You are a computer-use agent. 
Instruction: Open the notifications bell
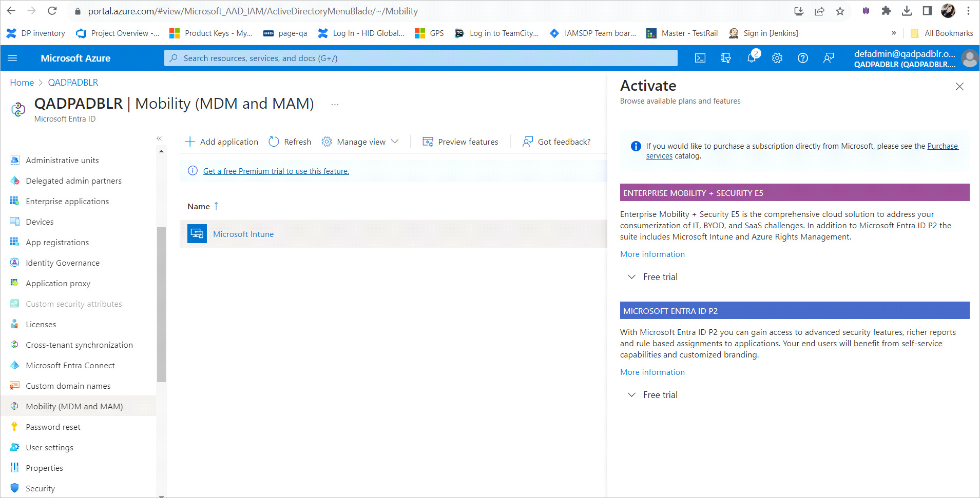[752, 58]
